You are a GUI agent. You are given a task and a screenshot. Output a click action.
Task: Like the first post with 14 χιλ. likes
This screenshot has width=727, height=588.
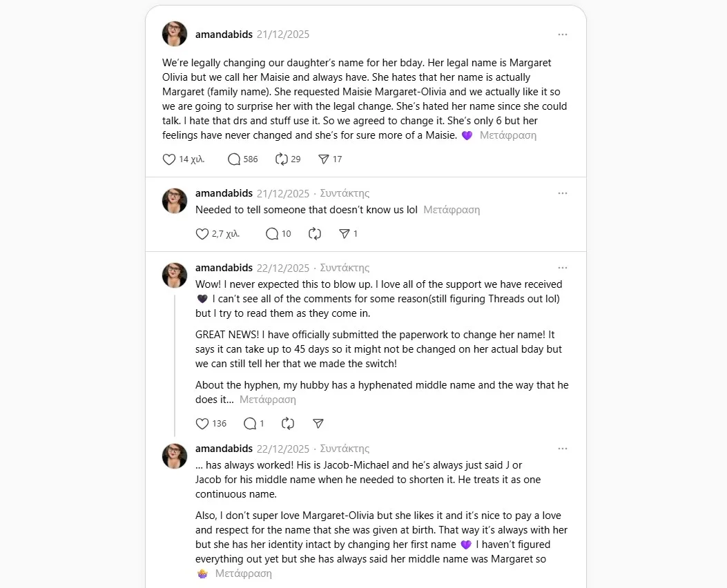tap(169, 159)
